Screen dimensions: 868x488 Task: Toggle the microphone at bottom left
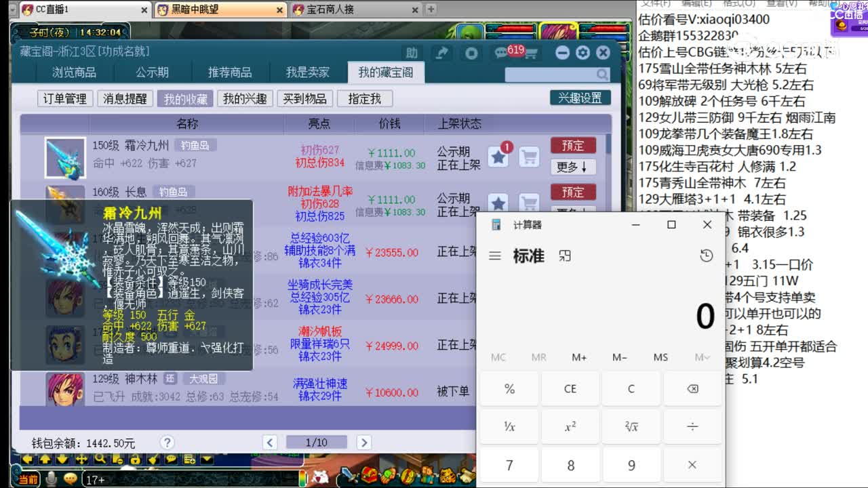(x=51, y=479)
